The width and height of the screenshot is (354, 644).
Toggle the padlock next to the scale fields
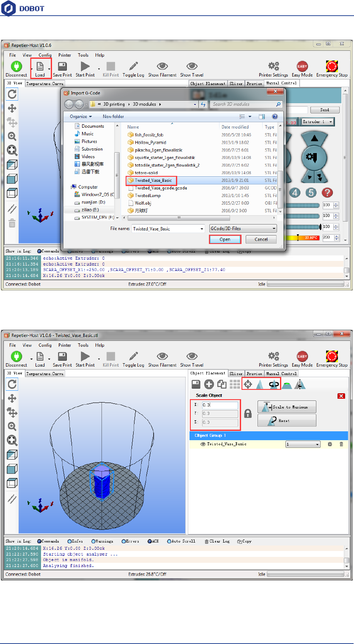[248, 414]
